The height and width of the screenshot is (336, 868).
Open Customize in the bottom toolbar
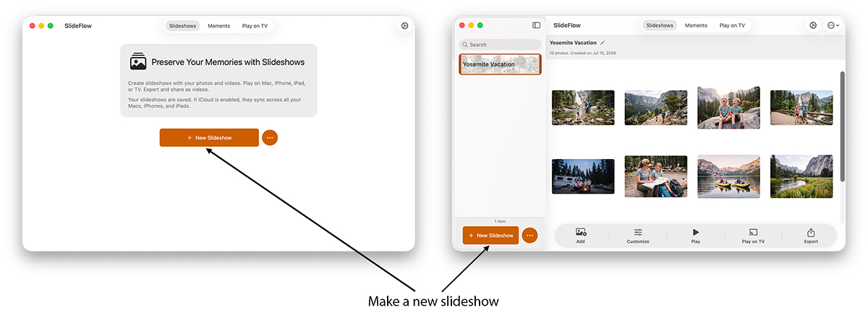tap(638, 236)
